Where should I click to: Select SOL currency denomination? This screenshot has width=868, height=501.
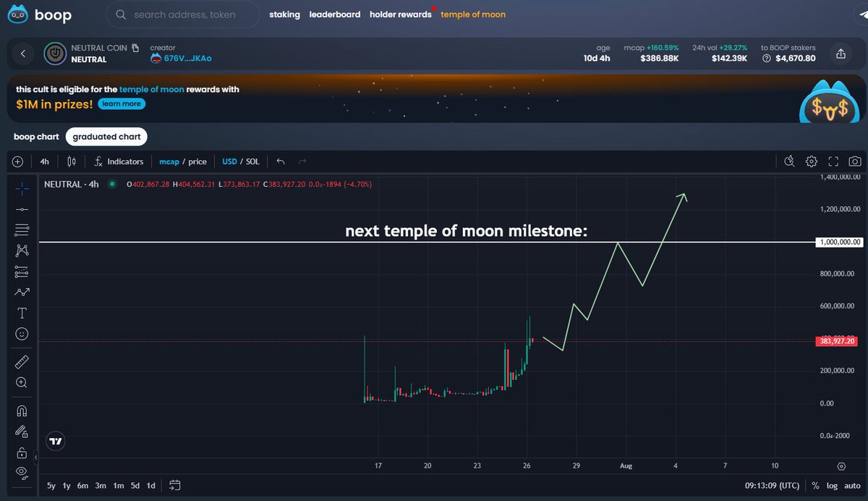point(252,161)
